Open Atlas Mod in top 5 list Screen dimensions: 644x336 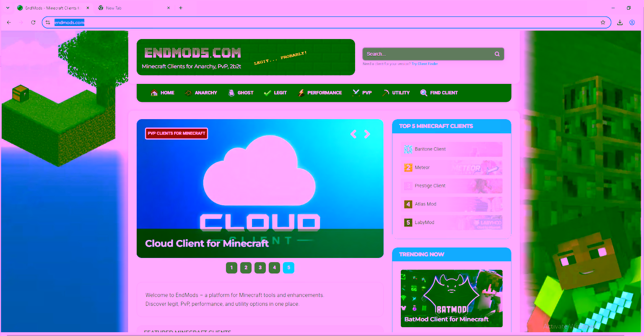(x=452, y=204)
